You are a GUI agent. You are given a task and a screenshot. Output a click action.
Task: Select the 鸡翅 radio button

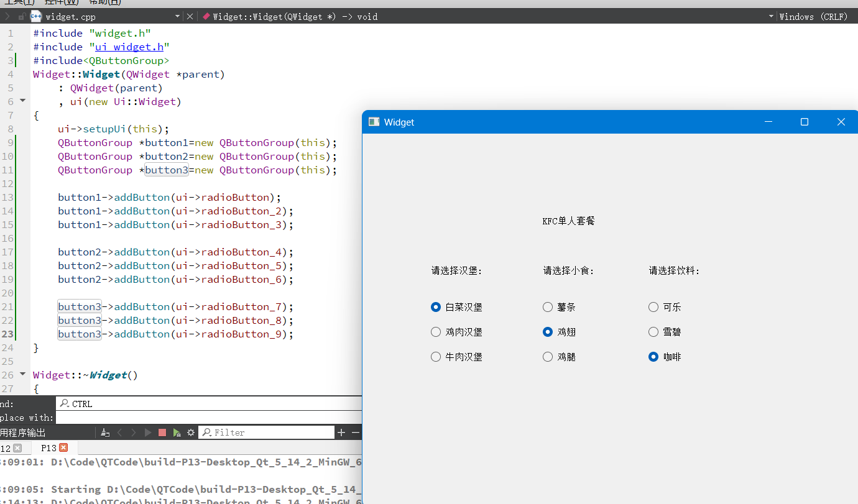tap(559, 332)
